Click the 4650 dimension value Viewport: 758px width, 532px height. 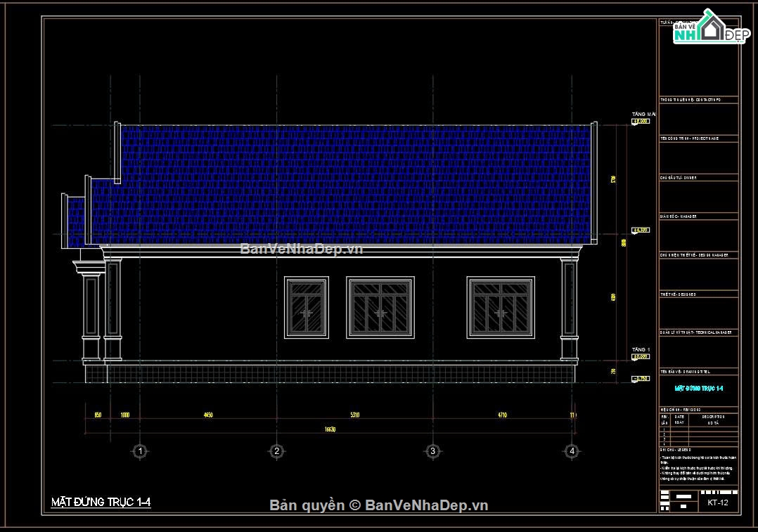[x=208, y=415]
